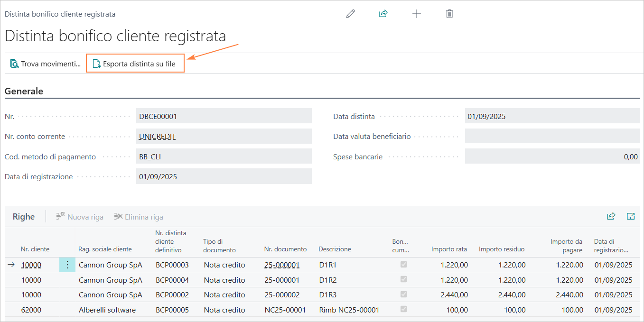Toggle cumulative checkbox for BCP00002 row

point(403,294)
